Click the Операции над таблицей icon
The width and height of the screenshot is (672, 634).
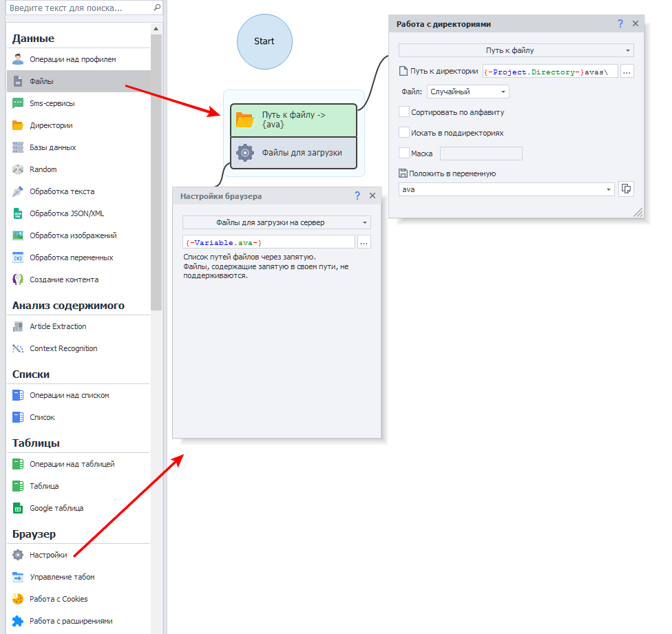click(18, 464)
